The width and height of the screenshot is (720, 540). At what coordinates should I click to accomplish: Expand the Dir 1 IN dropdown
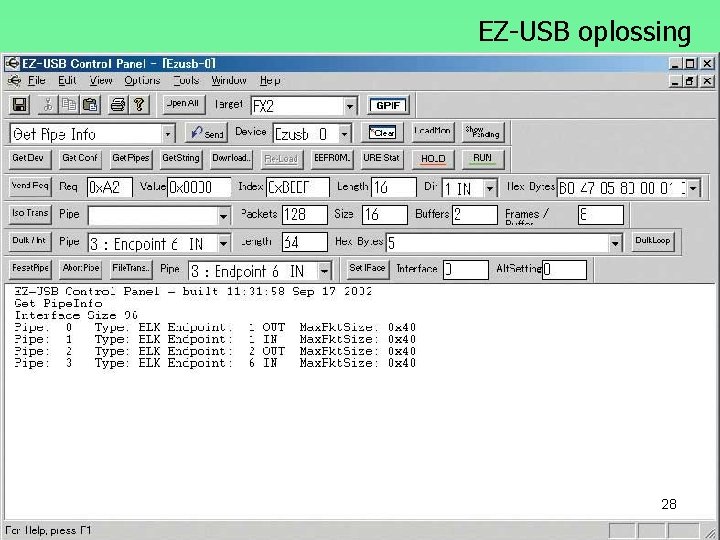(490, 188)
